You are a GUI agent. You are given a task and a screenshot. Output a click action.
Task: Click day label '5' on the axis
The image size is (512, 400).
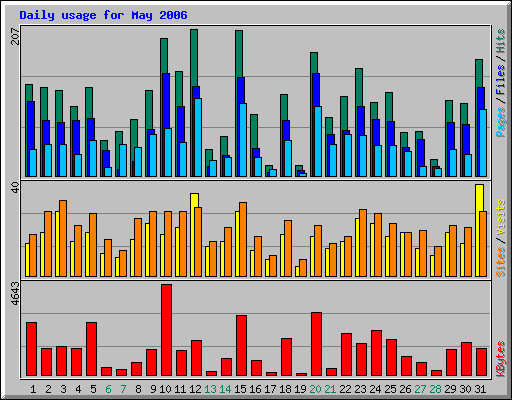(x=93, y=389)
